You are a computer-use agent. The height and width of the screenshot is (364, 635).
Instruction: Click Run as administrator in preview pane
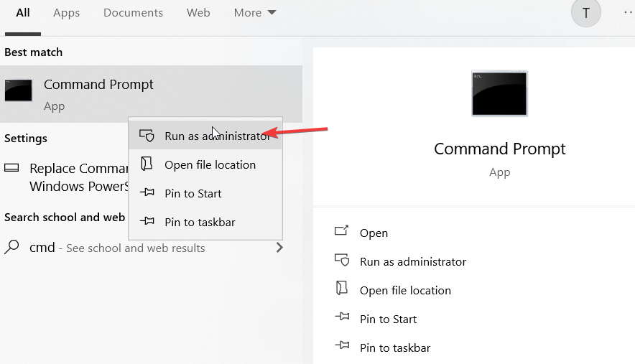tap(413, 261)
